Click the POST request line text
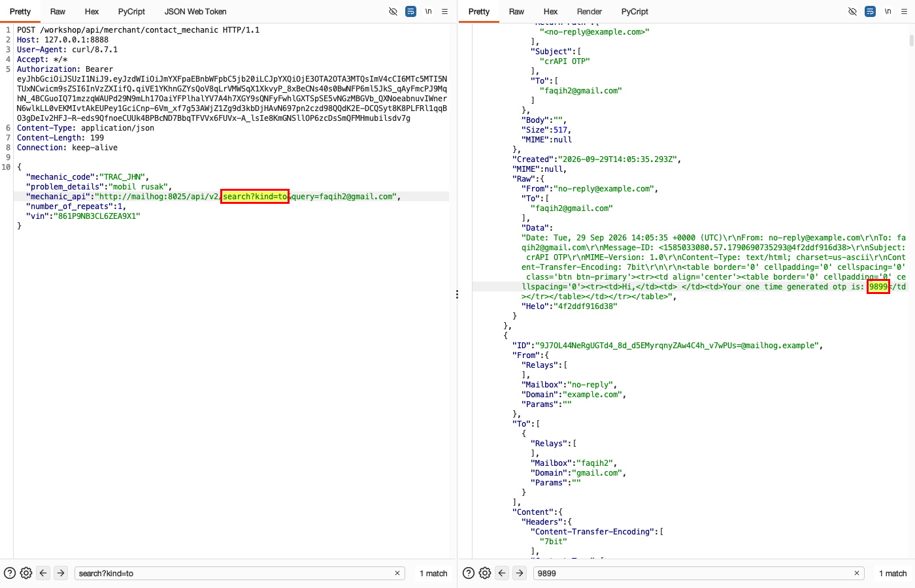The height and width of the screenshot is (588, 915). point(138,30)
